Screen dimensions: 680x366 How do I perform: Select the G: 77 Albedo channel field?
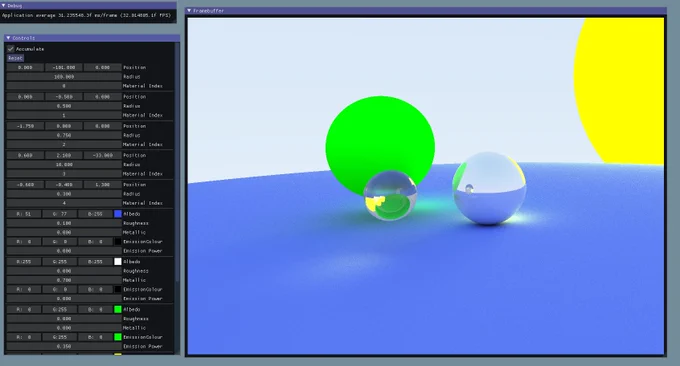[59, 214]
